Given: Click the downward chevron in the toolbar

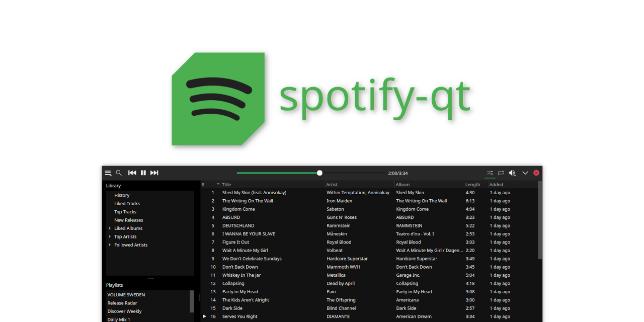Looking at the screenshot, I should (525, 173).
